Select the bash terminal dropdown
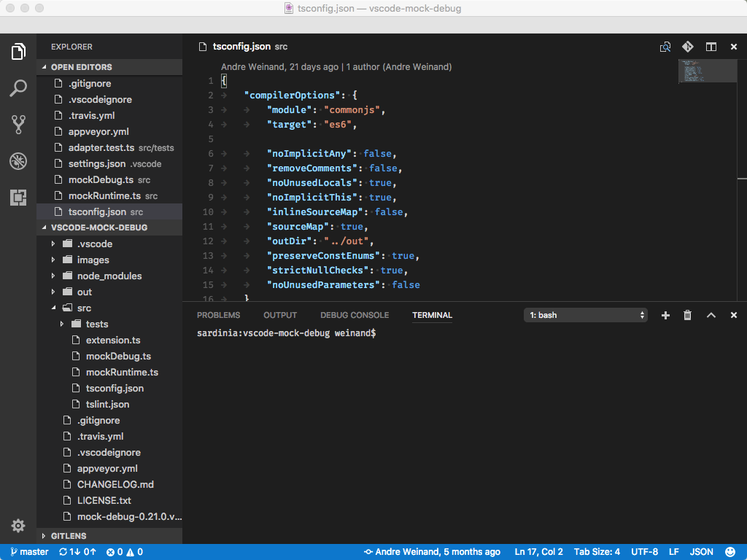Image resolution: width=747 pixels, height=560 pixels. [585, 315]
